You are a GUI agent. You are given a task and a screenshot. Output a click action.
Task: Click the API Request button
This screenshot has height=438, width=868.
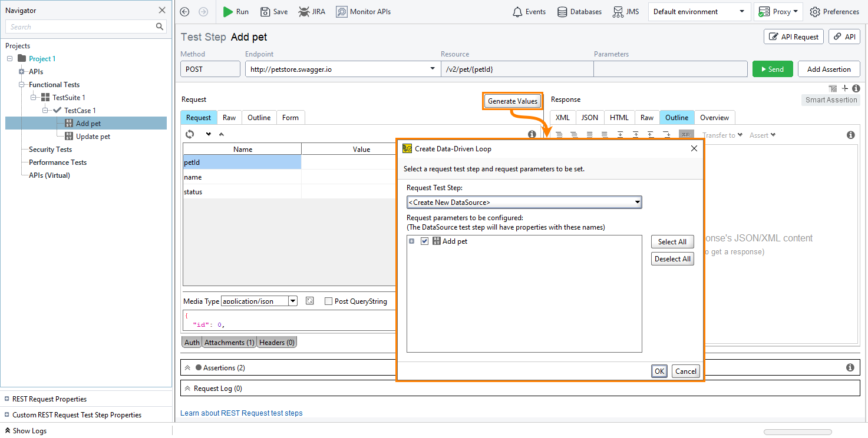[794, 36]
